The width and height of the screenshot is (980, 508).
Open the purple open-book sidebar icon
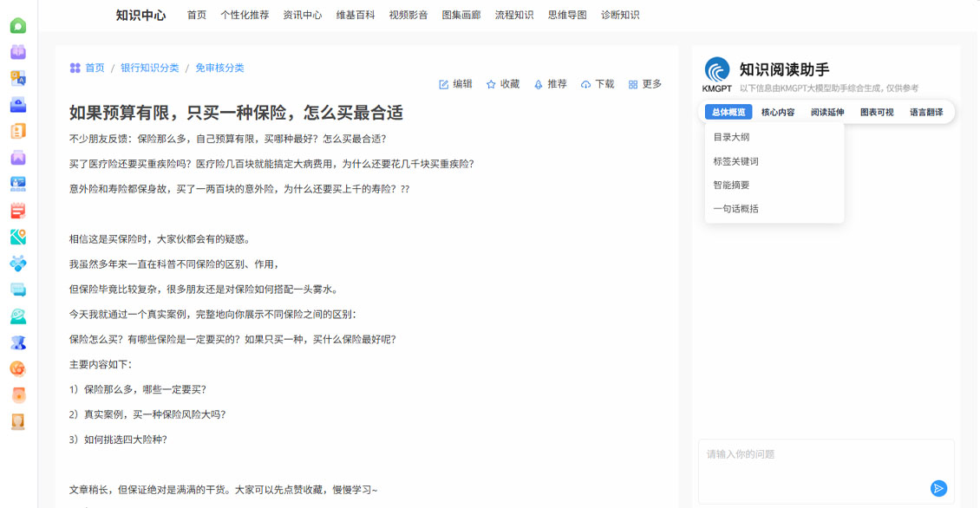click(x=18, y=52)
